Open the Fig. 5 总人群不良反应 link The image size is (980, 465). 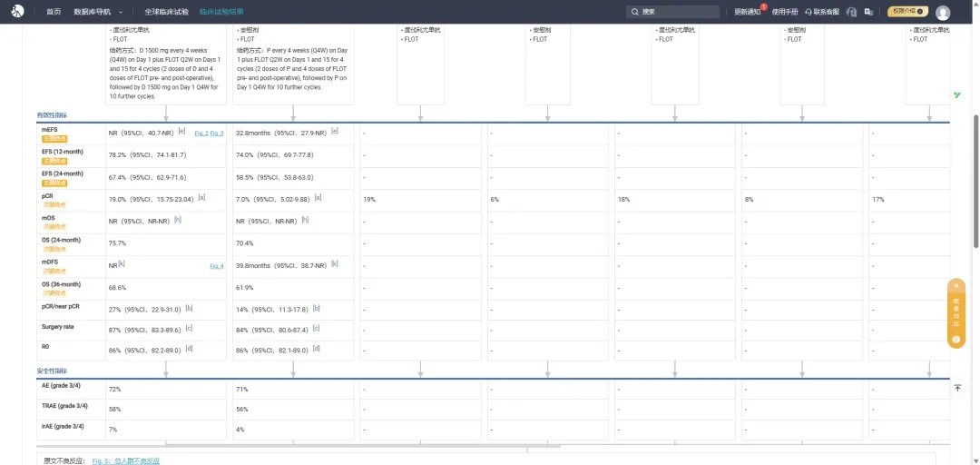125,460
